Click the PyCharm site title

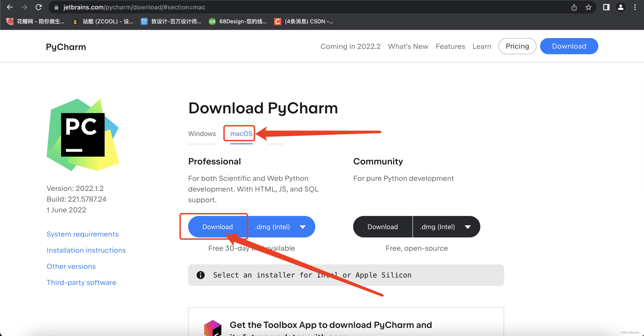(x=66, y=47)
